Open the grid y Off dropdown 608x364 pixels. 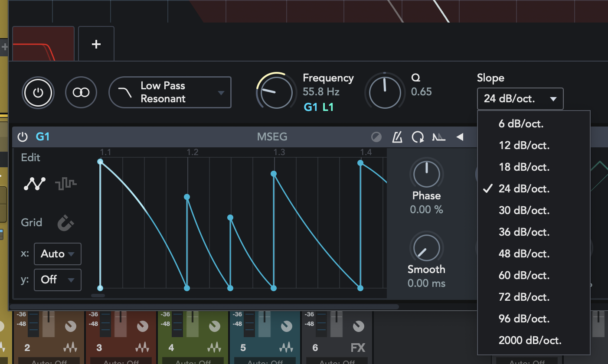tap(58, 280)
